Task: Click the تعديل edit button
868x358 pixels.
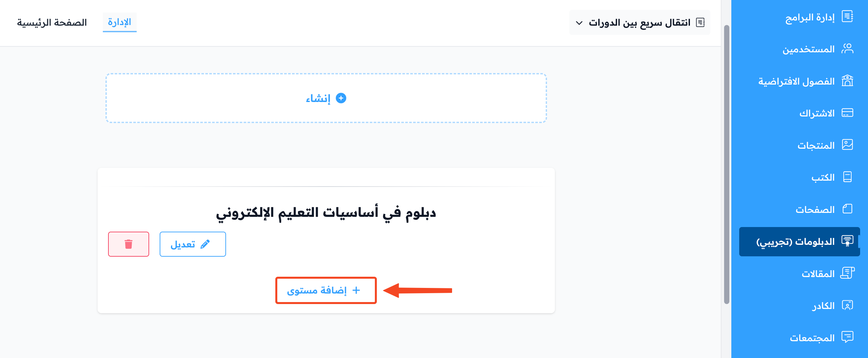Action: 193,244
